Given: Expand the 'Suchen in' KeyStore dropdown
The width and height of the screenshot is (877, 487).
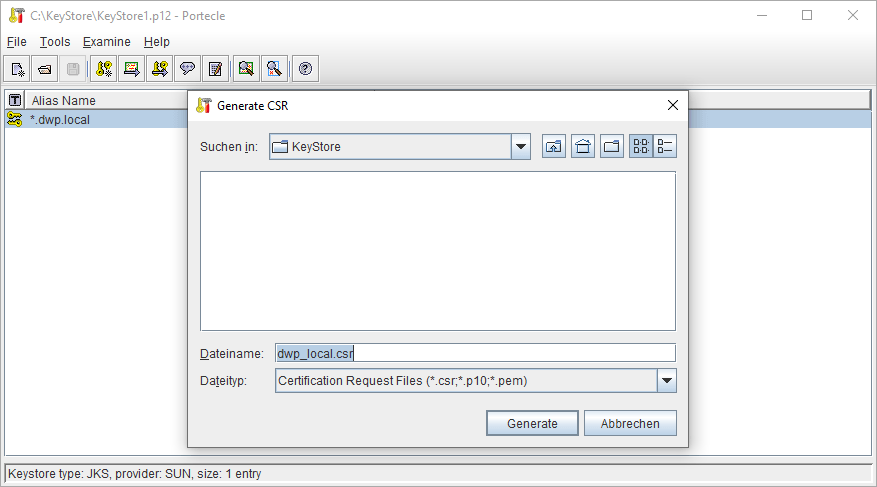Looking at the screenshot, I should click(x=520, y=147).
